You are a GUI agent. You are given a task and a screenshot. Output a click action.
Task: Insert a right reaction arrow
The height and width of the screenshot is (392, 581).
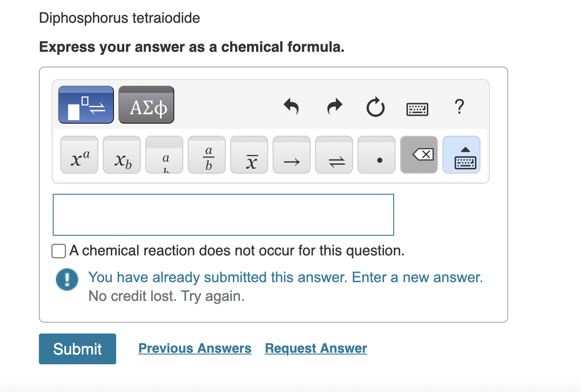click(x=291, y=155)
